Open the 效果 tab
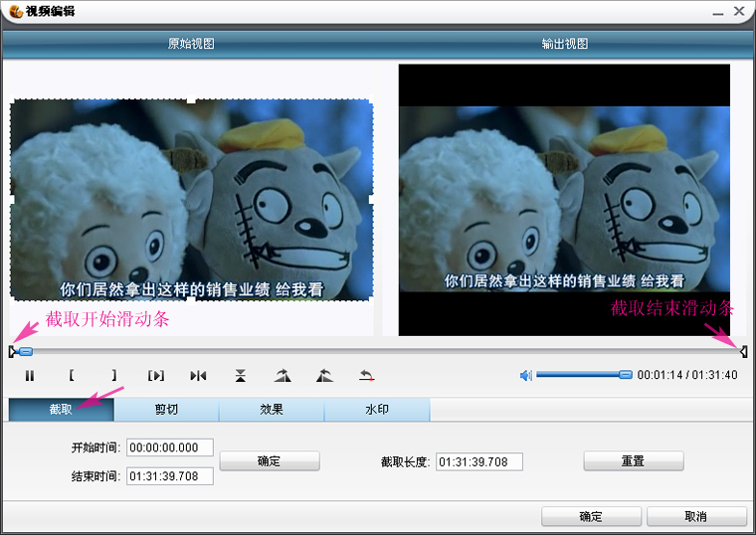 click(272, 410)
